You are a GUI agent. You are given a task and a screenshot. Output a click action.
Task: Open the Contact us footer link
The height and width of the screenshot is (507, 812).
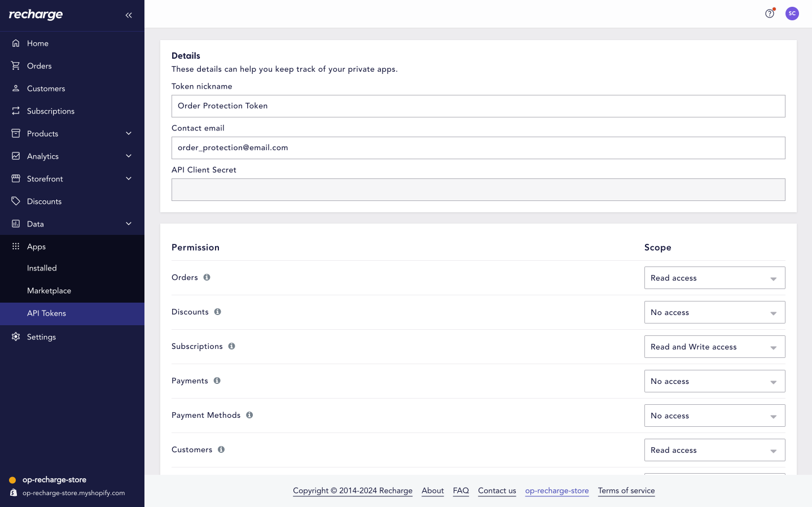(497, 491)
